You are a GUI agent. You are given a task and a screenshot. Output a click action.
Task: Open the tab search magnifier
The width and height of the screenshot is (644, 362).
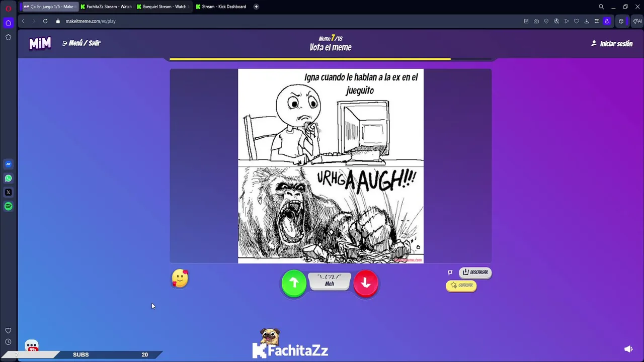(601, 7)
